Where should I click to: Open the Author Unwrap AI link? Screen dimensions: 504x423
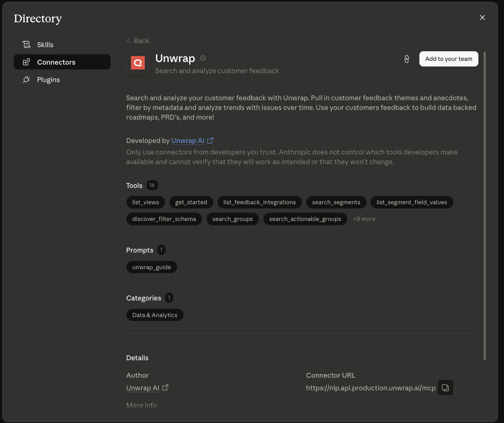pyautogui.click(x=143, y=388)
